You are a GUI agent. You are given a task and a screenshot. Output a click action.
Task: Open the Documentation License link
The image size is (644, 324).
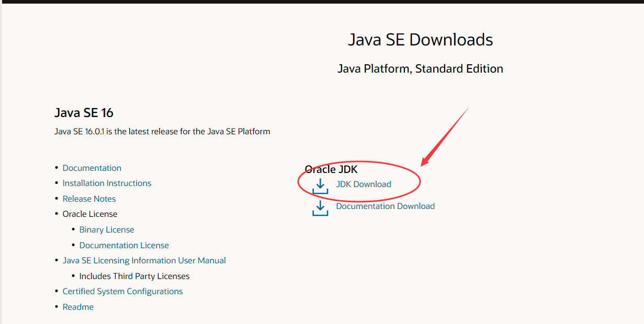[125, 245]
